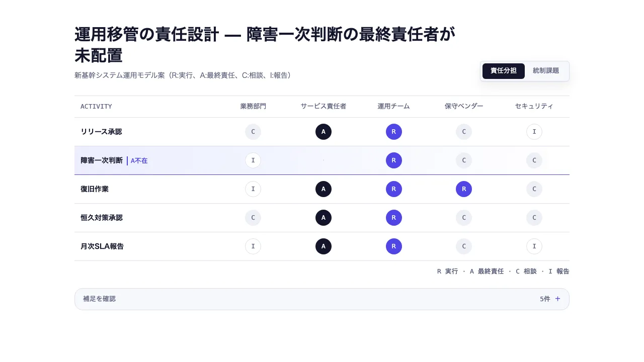Select the 障害一次判断 activity label
The height and width of the screenshot is (362, 644).
coord(102,160)
